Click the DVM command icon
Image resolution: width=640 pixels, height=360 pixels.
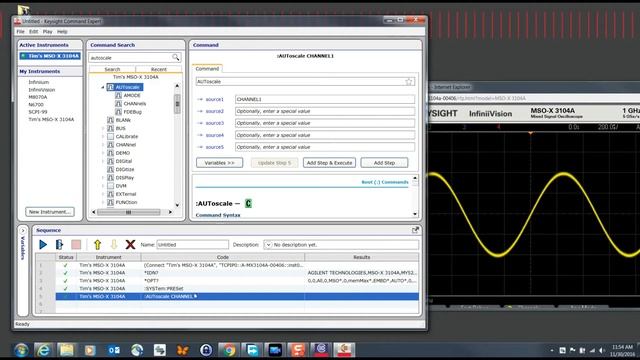110,186
